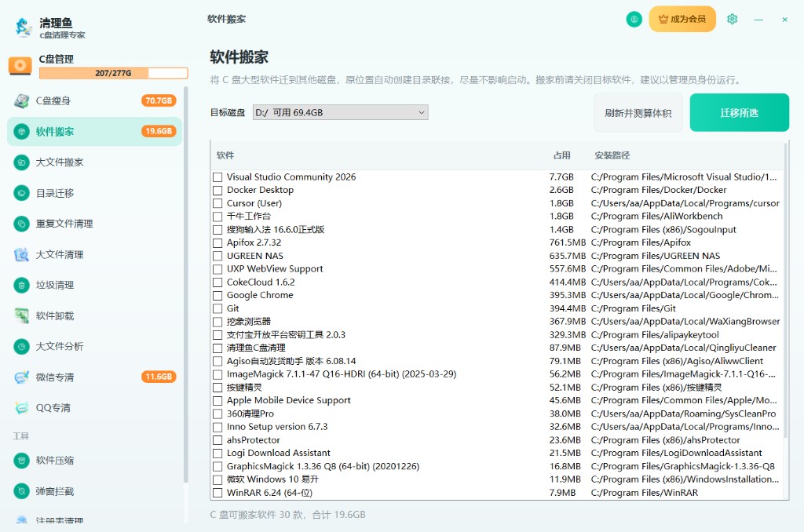This screenshot has width=804, height=532.
Task: Click the 11.6GB badge on 微信专清
Action: click(x=159, y=377)
